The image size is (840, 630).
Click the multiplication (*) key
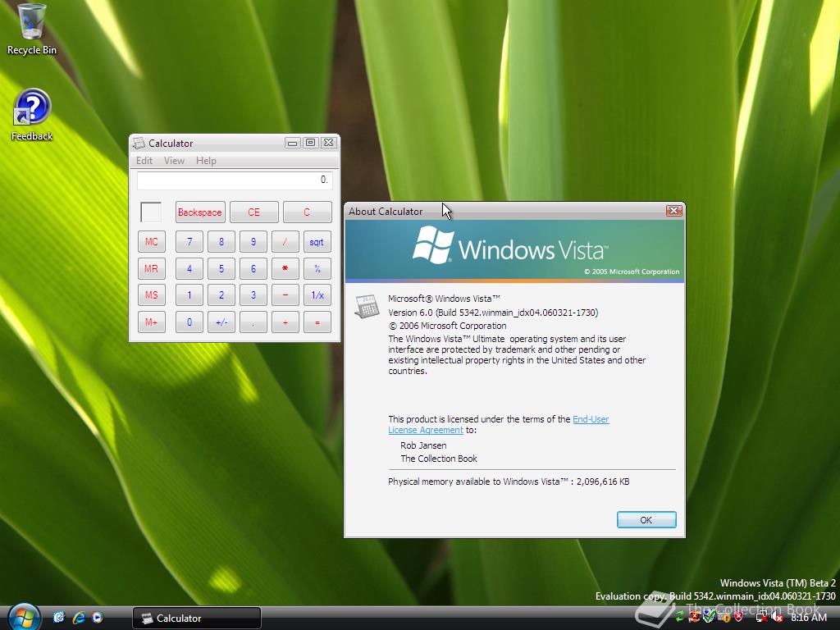(x=285, y=268)
